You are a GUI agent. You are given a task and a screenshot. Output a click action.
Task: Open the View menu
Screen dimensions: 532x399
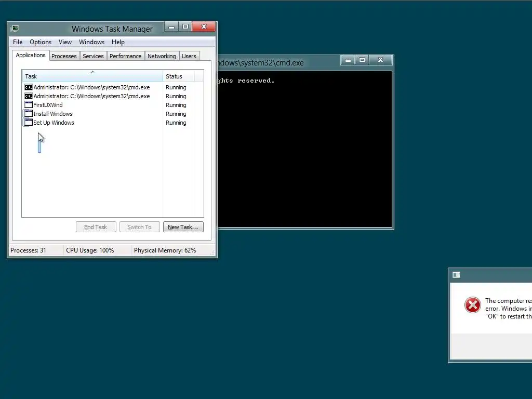click(x=65, y=42)
